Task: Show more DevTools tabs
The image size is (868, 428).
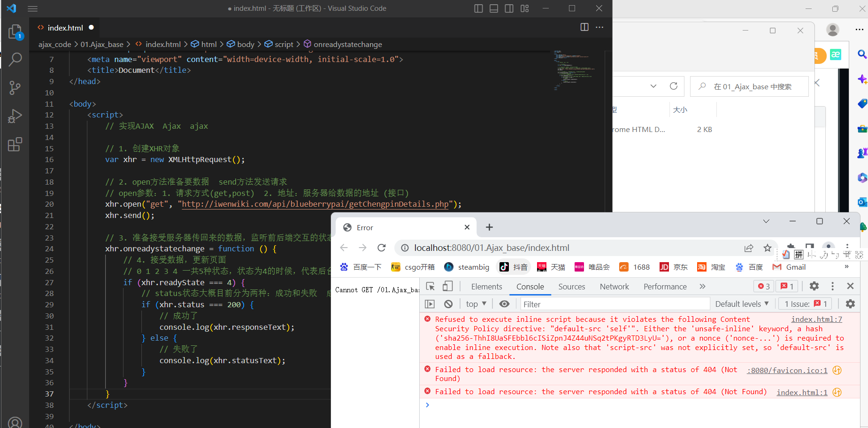Action: [702, 287]
